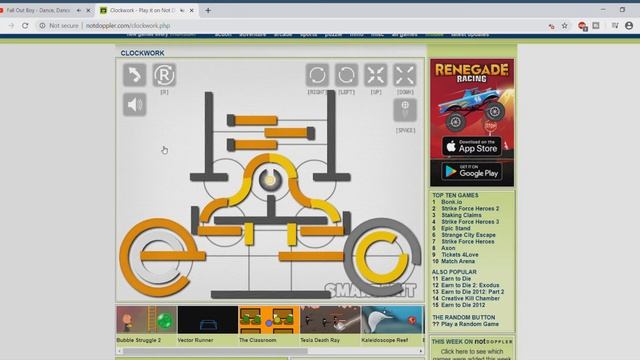
Task: Open the Bonk.io link
Action: pos(451,202)
